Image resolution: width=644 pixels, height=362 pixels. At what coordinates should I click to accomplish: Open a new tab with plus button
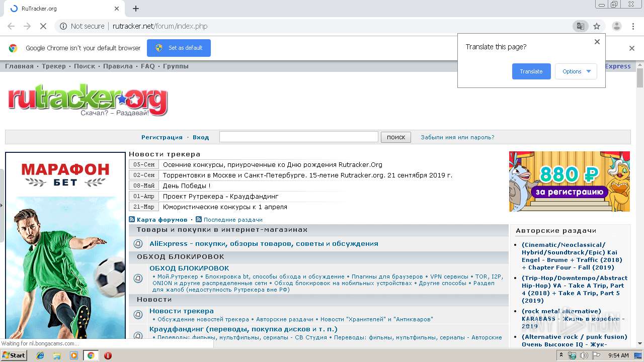click(x=136, y=9)
